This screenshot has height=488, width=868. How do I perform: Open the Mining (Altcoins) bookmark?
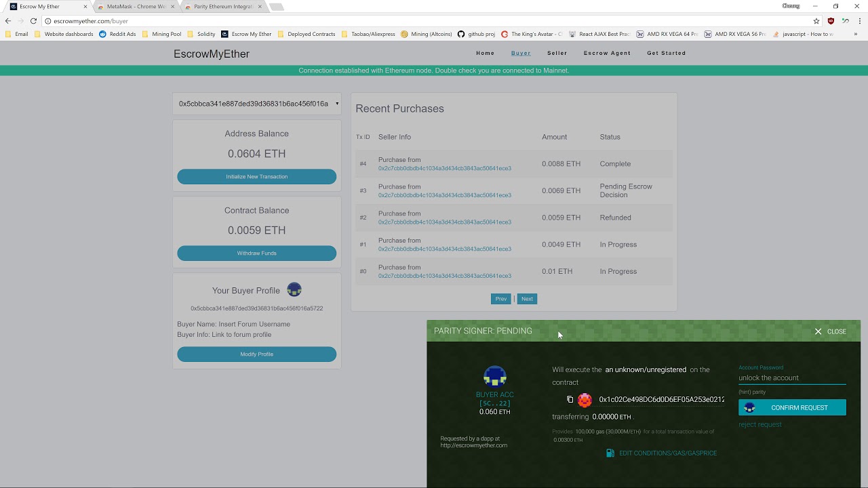pos(427,34)
